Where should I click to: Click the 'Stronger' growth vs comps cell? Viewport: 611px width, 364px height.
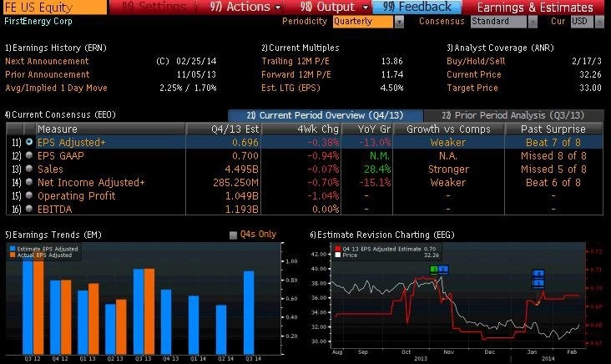(x=448, y=169)
